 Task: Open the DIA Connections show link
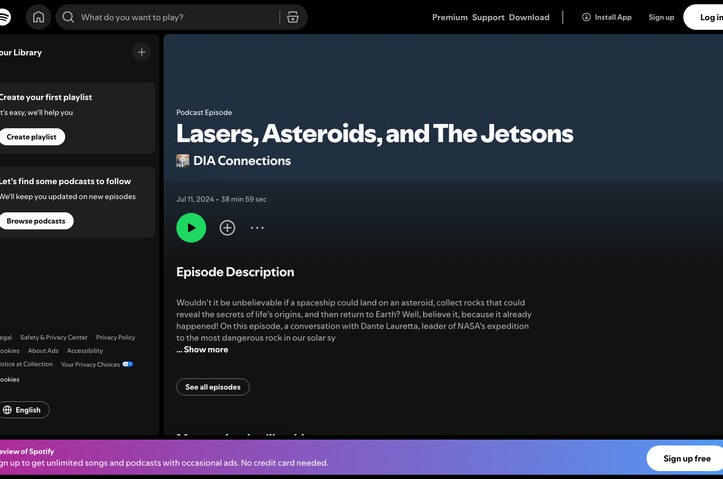[x=242, y=160]
